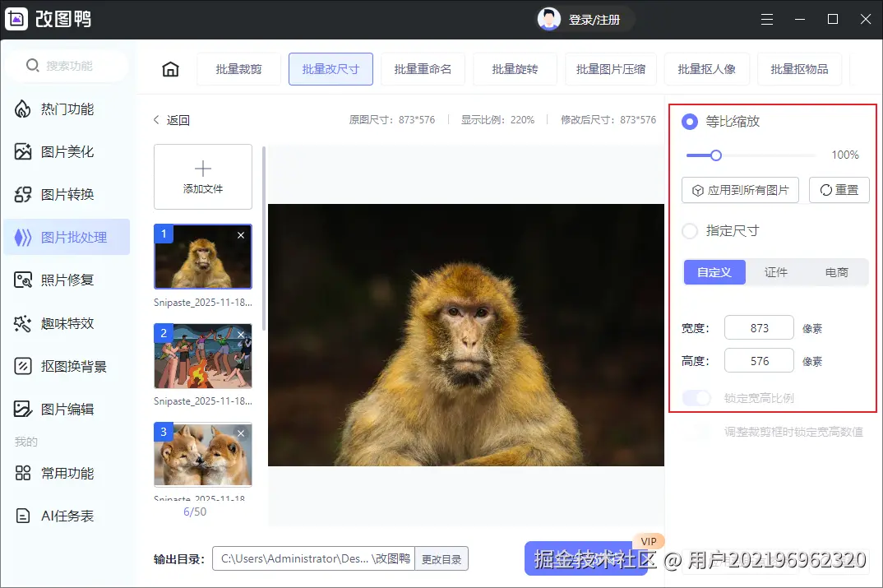
Task: Switch to the 批量重命名 tab
Action: (423, 69)
